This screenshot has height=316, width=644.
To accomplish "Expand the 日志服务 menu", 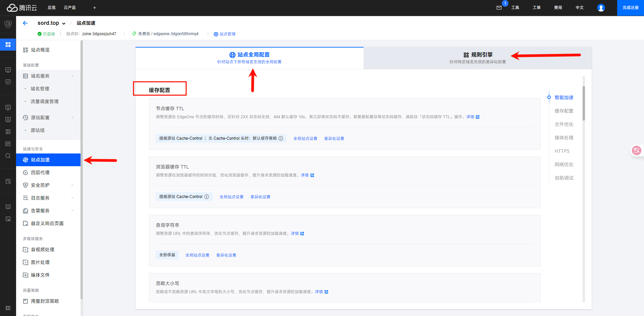I will (x=72, y=198).
